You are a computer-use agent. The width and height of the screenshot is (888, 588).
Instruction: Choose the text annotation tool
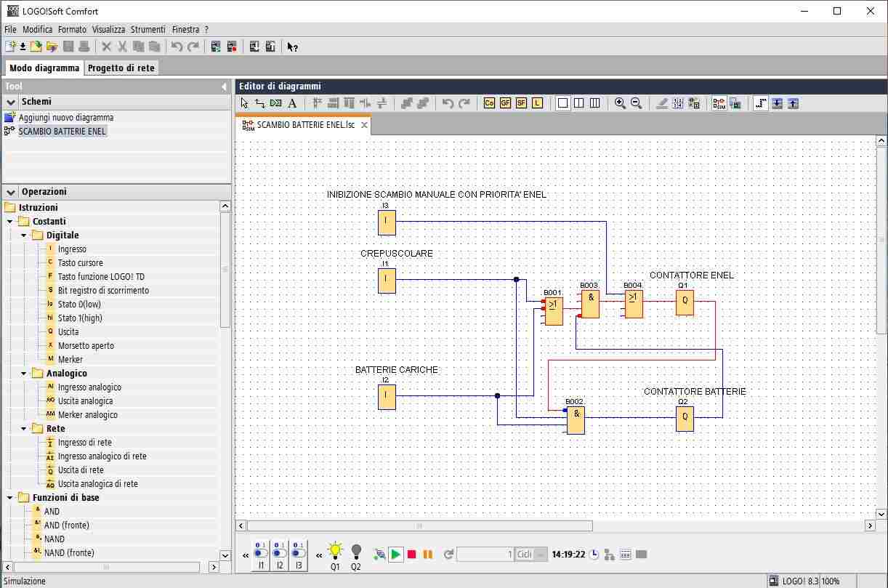point(292,103)
